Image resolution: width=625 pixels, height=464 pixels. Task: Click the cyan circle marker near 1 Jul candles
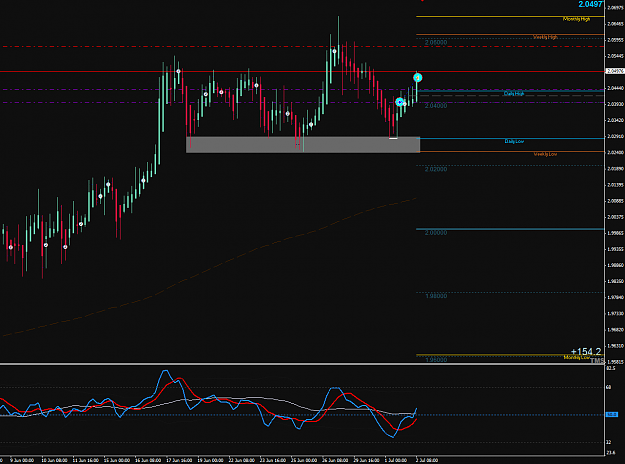tap(399, 102)
